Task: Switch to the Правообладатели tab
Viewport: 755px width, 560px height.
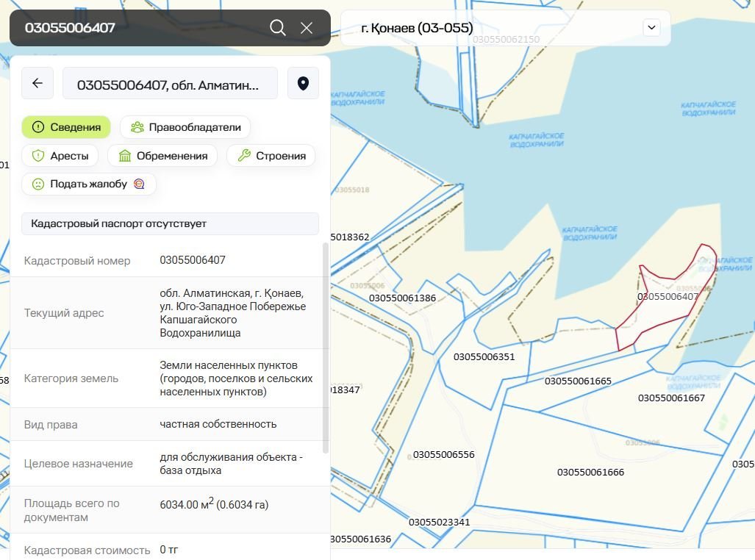Action: [x=185, y=127]
